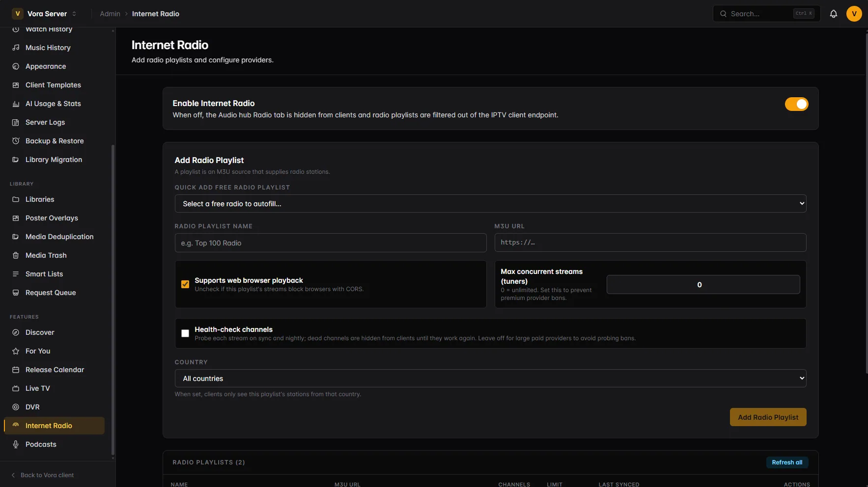Open notifications bell icon
The image size is (868, 487).
pyautogui.click(x=833, y=14)
